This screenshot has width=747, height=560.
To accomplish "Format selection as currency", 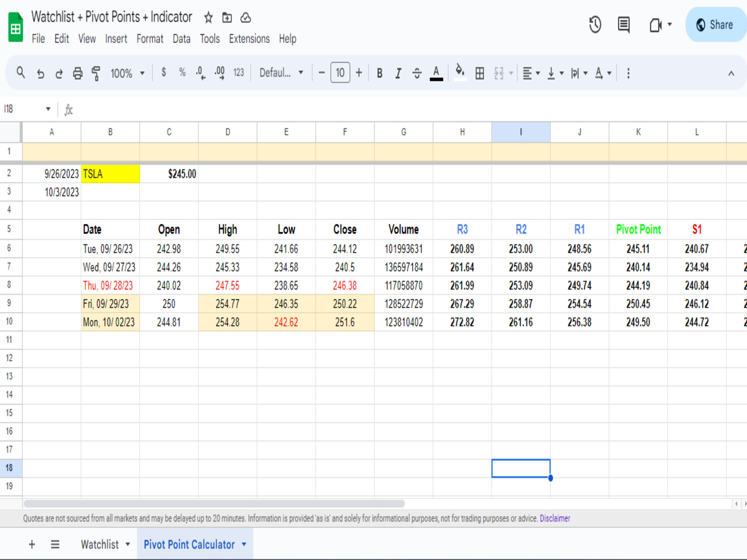I will (x=164, y=73).
